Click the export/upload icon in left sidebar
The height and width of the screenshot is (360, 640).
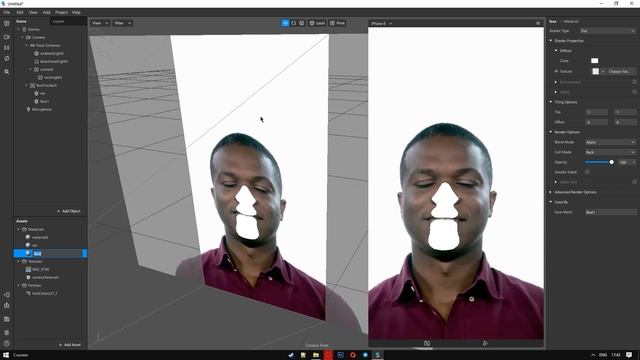7,305
